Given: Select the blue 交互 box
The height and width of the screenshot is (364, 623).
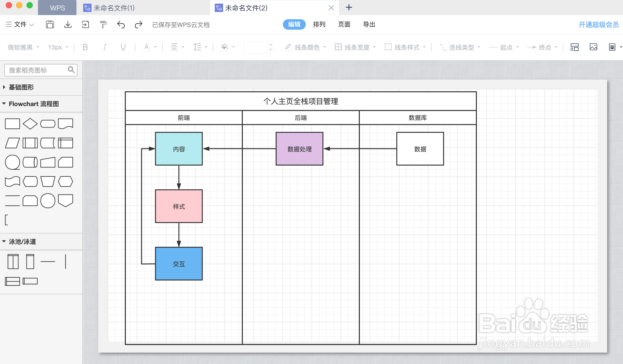Looking at the screenshot, I should [x=179, y=264].
